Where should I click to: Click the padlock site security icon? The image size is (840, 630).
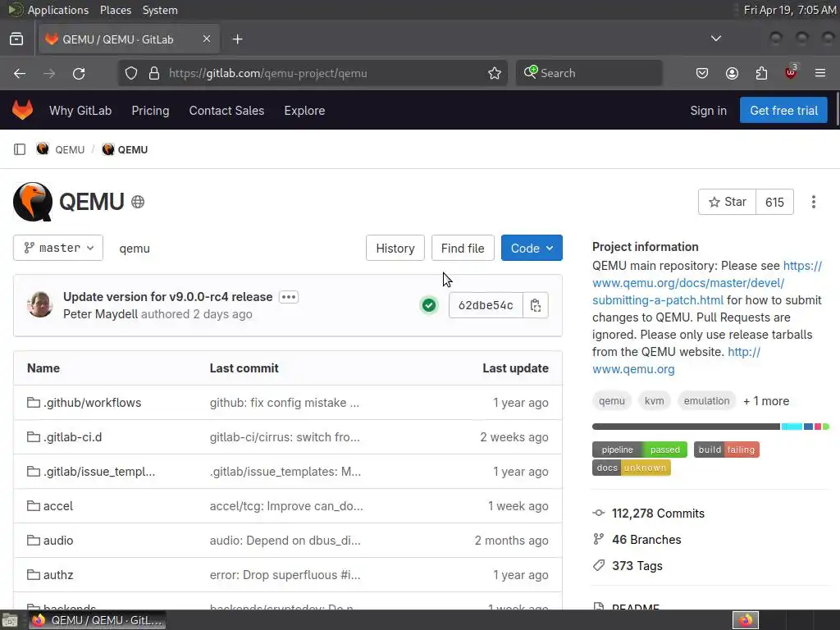153,73
